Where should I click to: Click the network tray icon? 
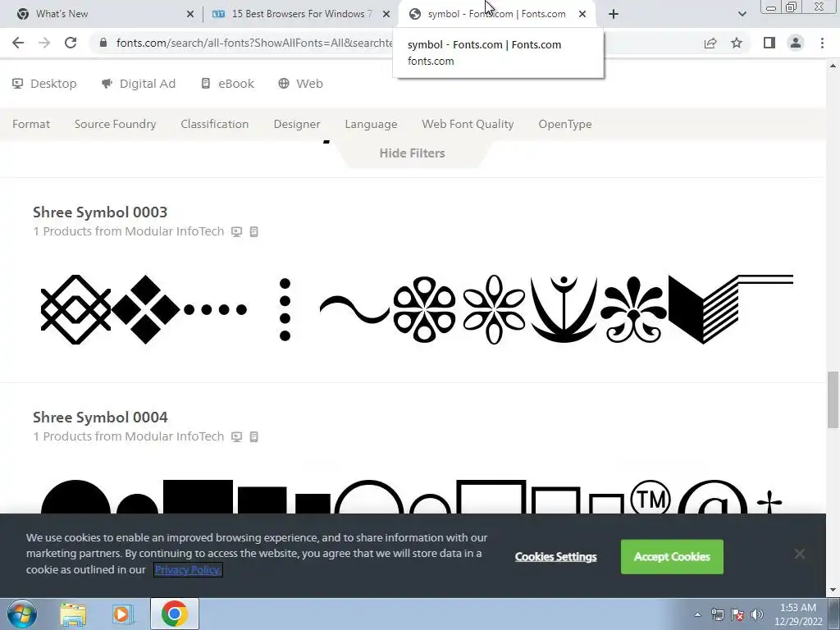click(717, 614)
